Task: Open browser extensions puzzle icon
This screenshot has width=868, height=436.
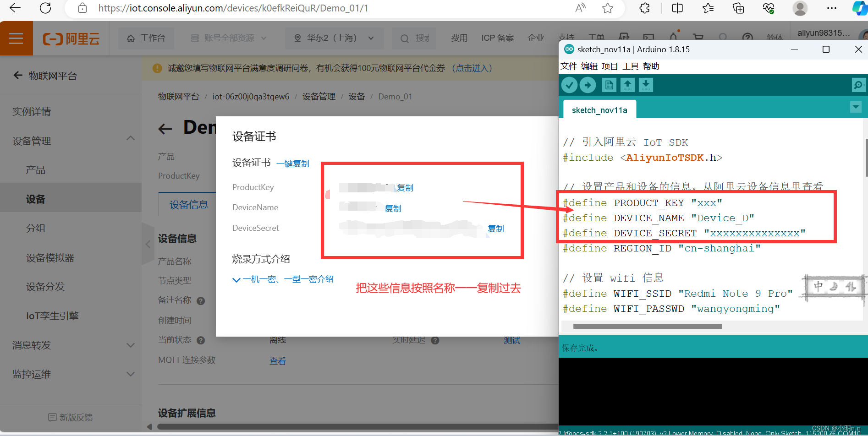Action: pyautogui.click(x=644, y=8)
